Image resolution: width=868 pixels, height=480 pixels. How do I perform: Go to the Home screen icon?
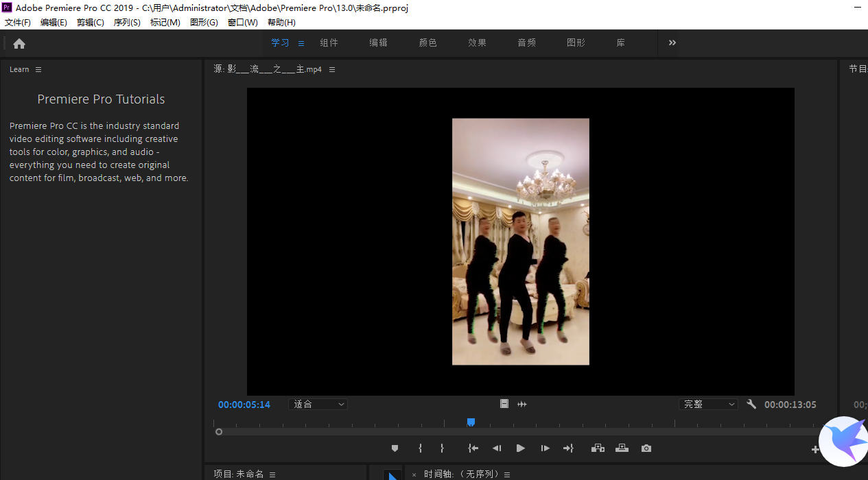(x=19, y=43)
